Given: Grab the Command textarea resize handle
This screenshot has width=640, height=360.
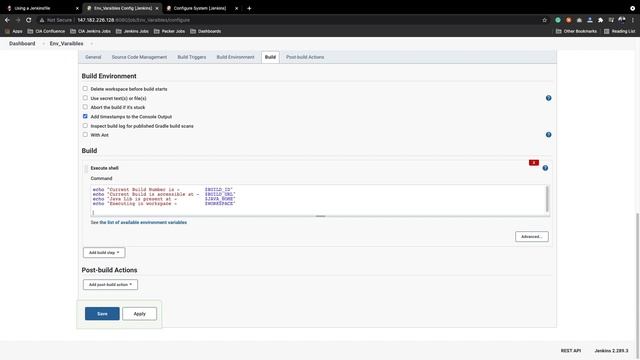Looking at the screenshot, I should (320, 216).
